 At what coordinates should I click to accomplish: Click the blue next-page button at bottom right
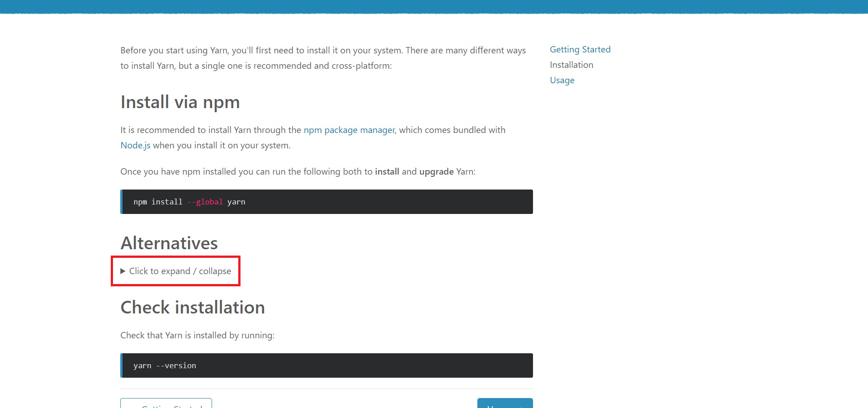(505, 403)
